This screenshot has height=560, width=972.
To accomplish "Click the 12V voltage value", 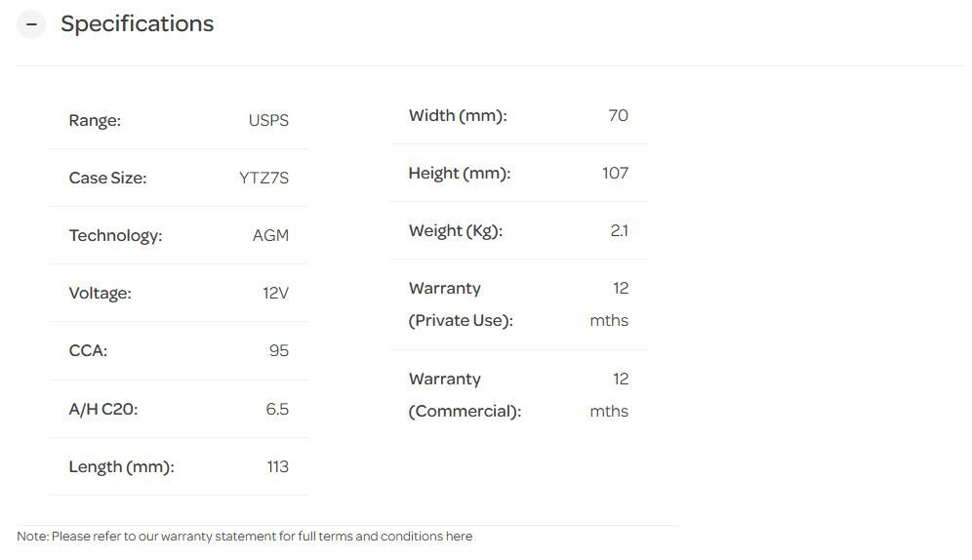I will 275,294.
